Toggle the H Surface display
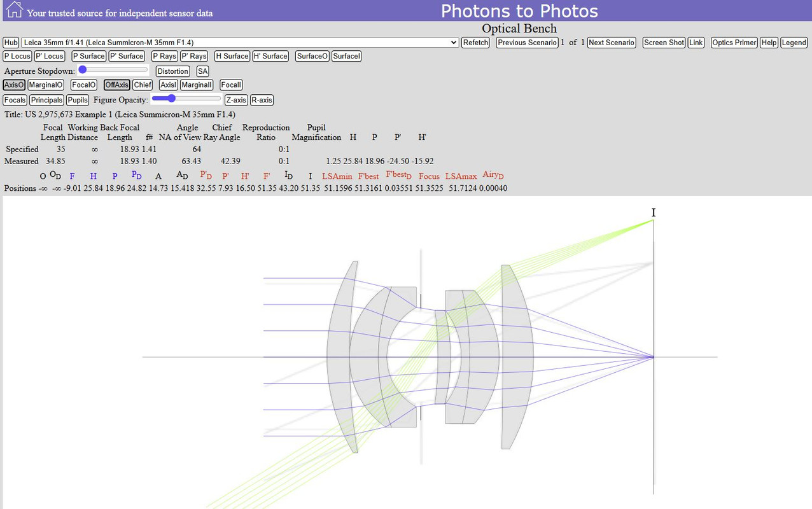Screen dimensions: 812x509 (x=232, y=56)
